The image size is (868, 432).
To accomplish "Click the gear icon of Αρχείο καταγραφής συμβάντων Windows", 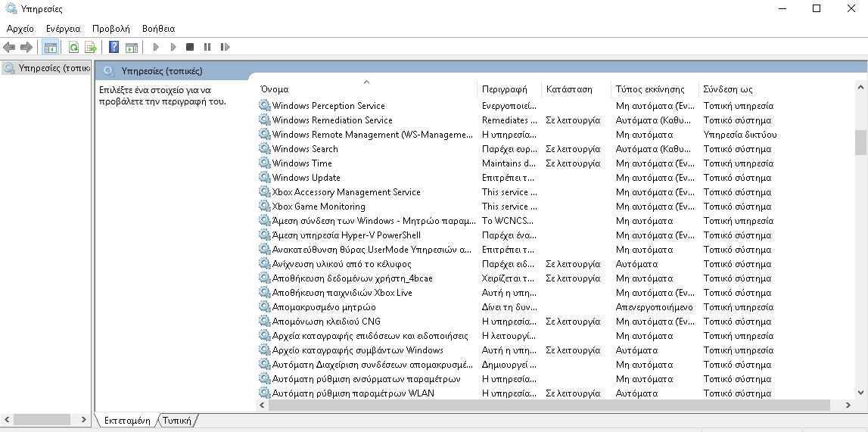I will [265, 350].
